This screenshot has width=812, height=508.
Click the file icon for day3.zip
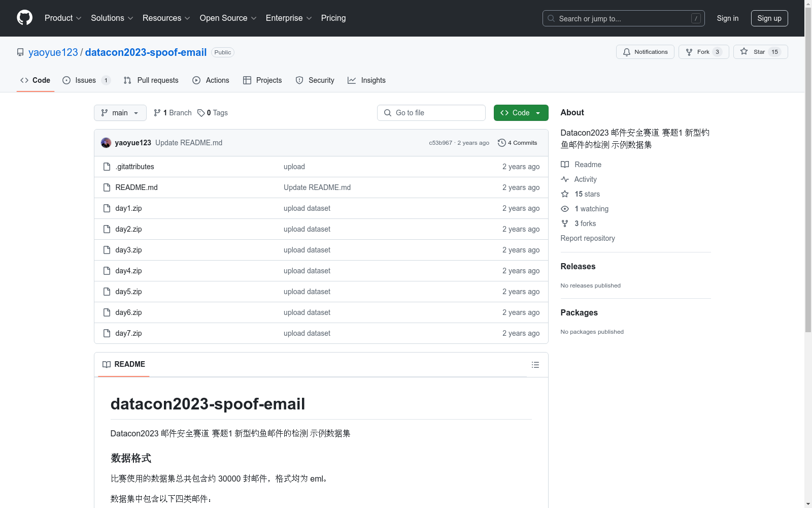[107, 250]
